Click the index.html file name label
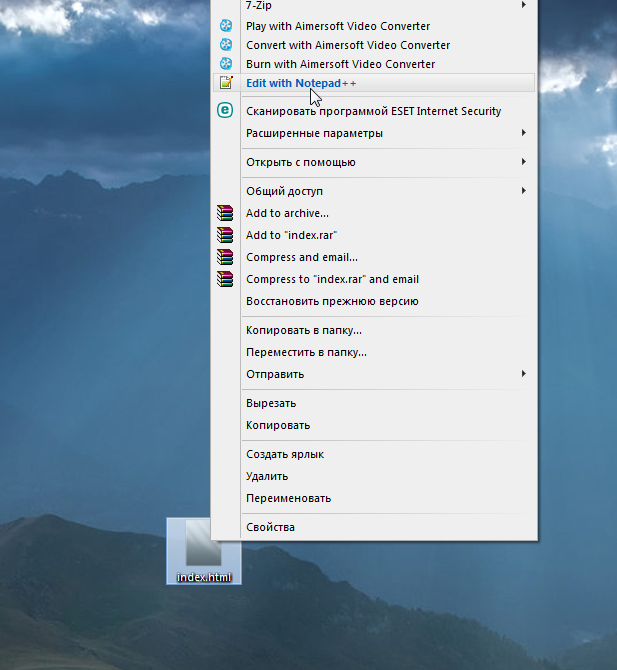The height and width of the screenshot is (670, 617). point(204,577)
